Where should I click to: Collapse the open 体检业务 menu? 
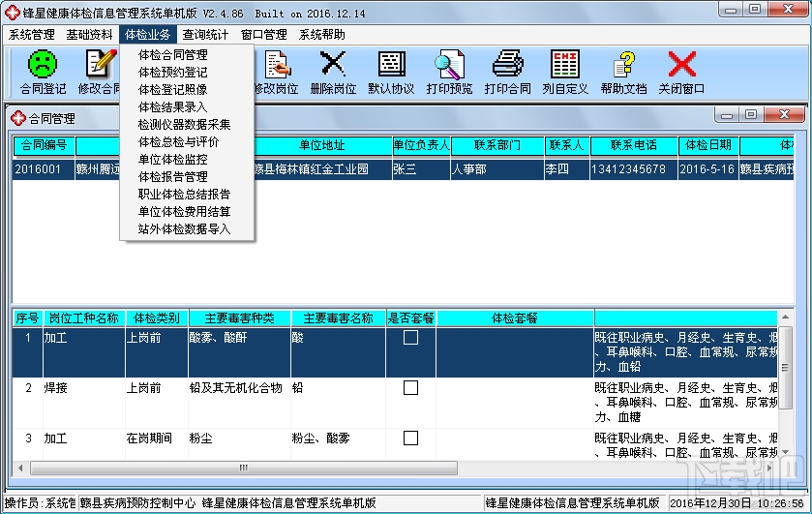(x=147, y=35)
